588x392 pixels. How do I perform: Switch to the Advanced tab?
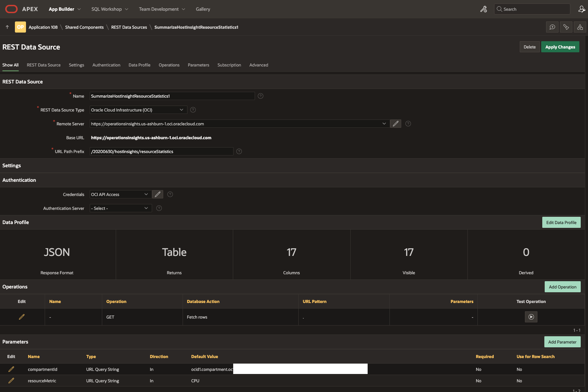pyautogui.click(x=259, y=65)
